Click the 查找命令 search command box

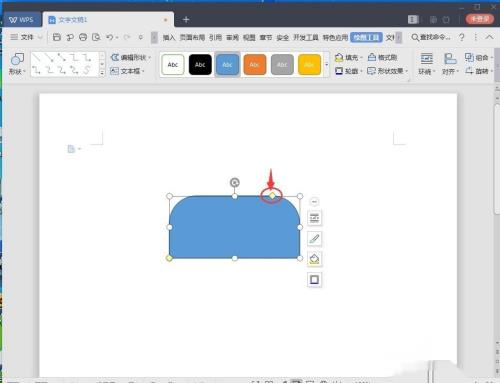pyautogui.click(x=431, y=37)
